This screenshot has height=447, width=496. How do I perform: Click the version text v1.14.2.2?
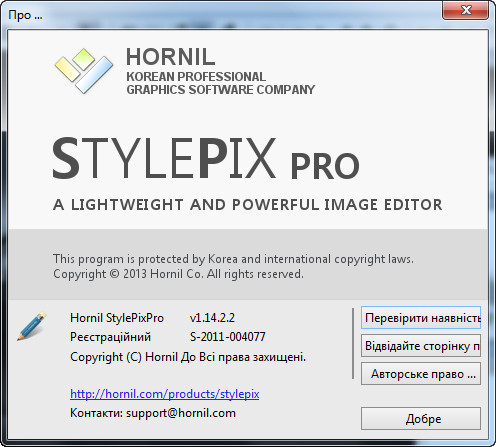[212, 318]
